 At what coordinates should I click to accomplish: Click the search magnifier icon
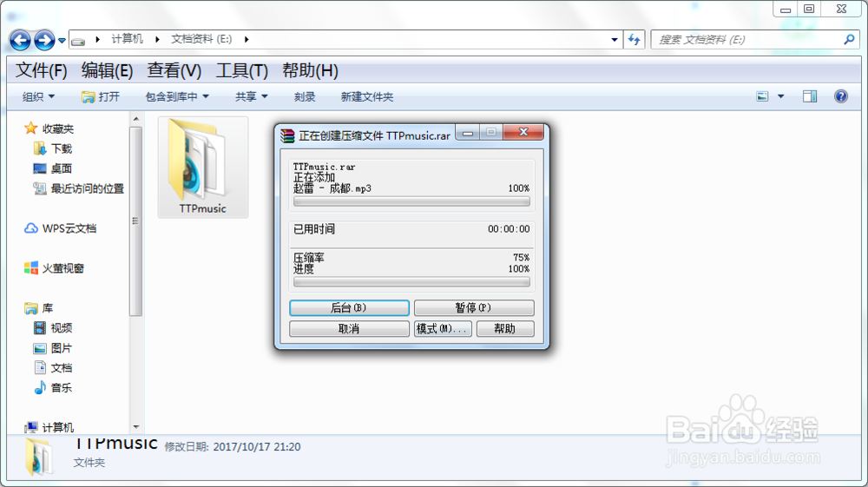(849, 39)
